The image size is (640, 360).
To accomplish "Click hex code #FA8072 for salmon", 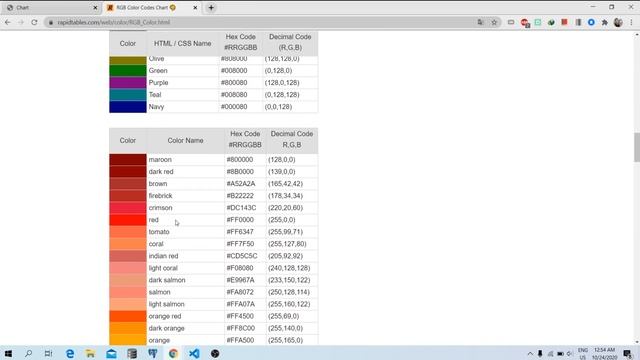I will [240, 292].
